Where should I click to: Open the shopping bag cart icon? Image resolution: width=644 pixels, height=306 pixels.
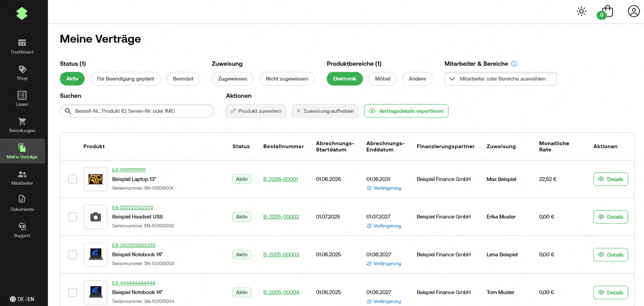(605, 12)
